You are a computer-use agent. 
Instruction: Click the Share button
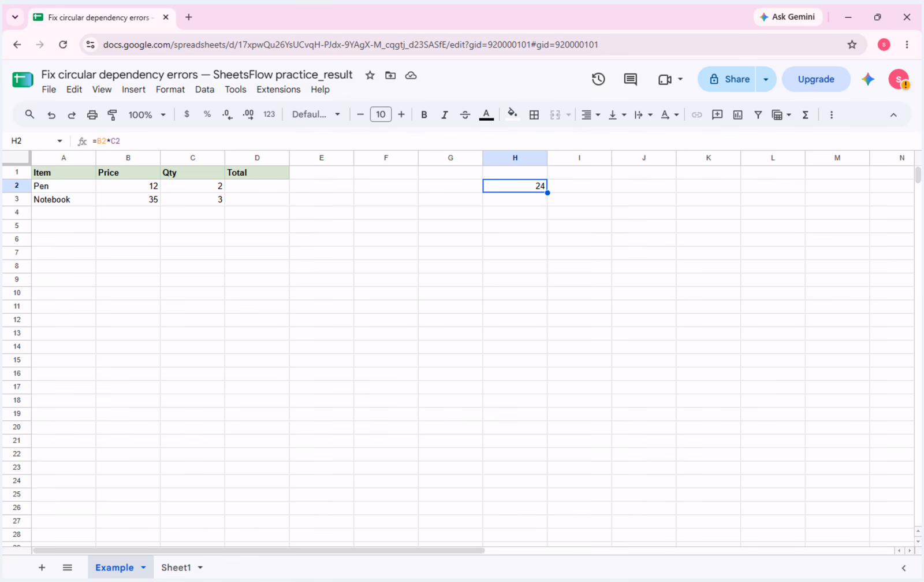pos(728,79)
